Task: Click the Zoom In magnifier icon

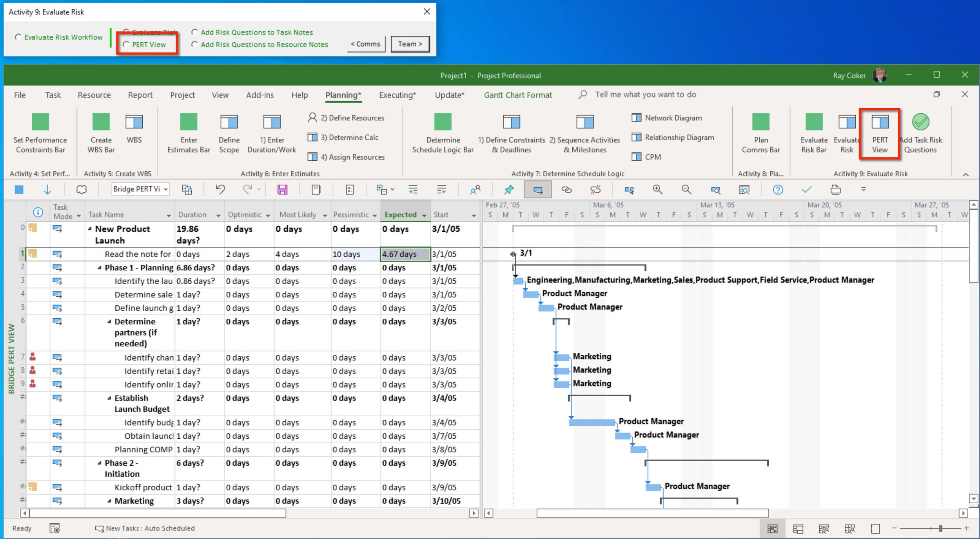Action: click(657, 190)
